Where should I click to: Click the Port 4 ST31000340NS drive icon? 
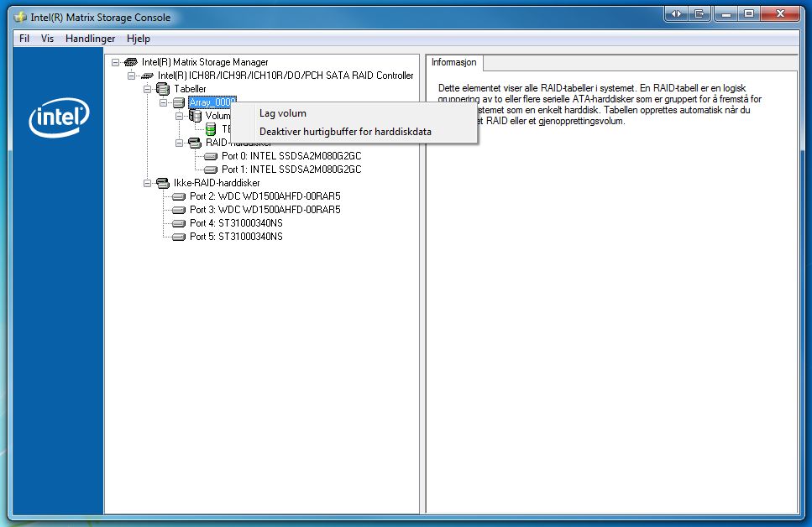click(x=179, y=223)
